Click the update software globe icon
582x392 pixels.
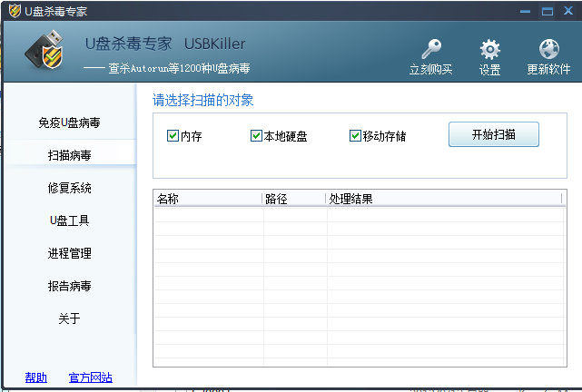point(548,50)
